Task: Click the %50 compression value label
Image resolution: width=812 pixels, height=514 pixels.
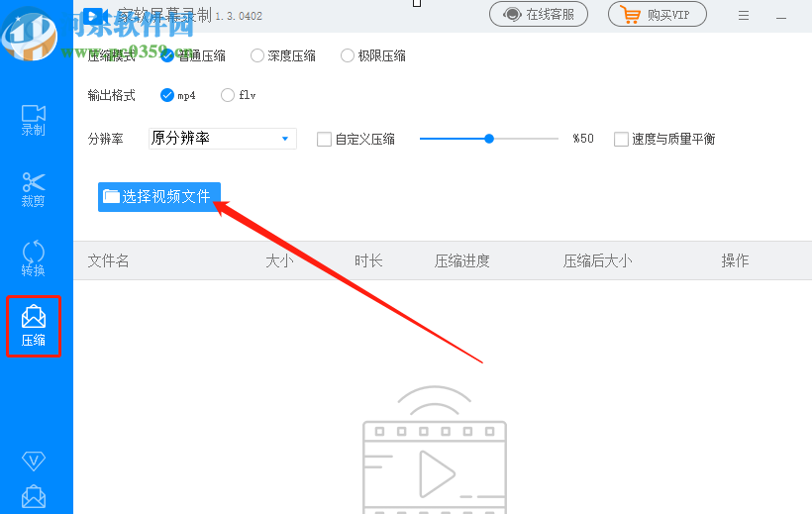Action: (x=583, y=139)
